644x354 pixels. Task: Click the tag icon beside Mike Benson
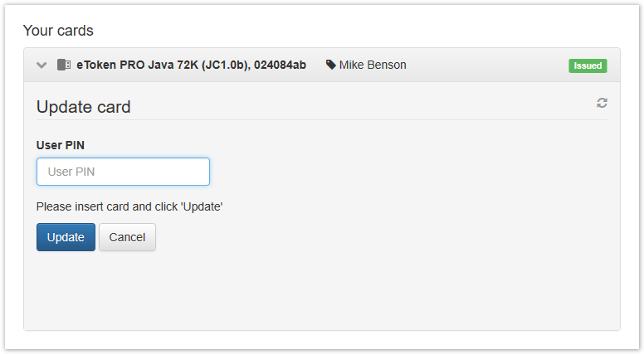(331, 65)
